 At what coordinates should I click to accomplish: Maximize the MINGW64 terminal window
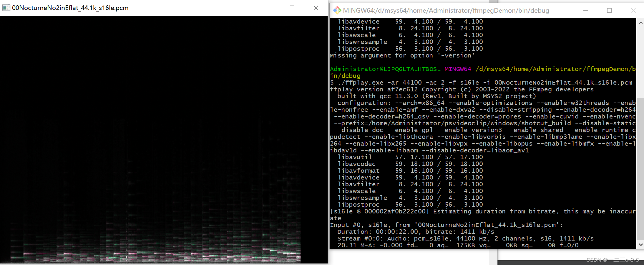coord(609,11)
